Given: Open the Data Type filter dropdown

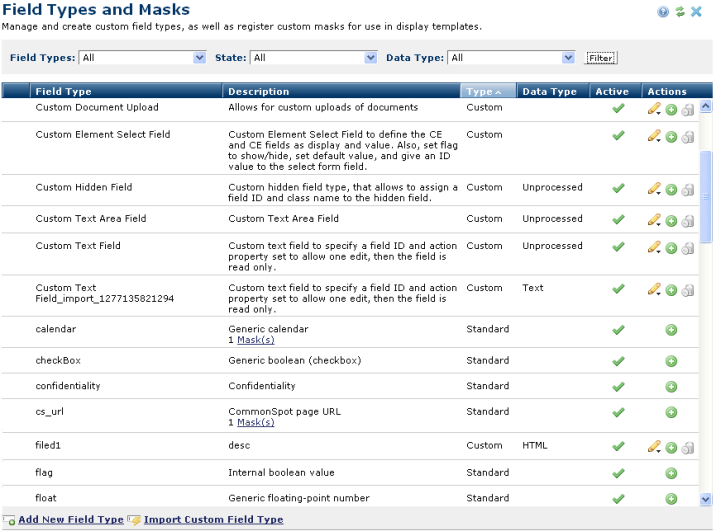Looking at the screenshot, I should tap(511, 58).
